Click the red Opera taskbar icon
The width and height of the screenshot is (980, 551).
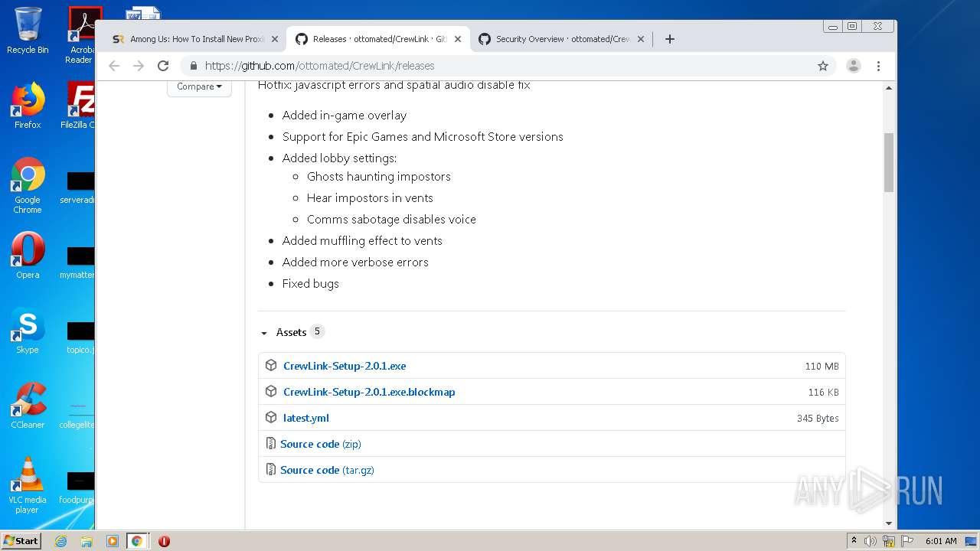click(164, 541)
